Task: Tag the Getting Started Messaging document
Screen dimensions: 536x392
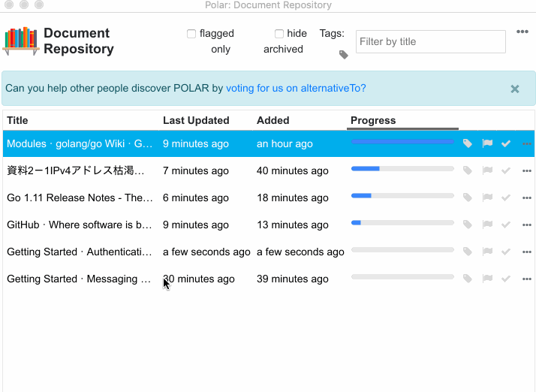Action: [467, 279]
